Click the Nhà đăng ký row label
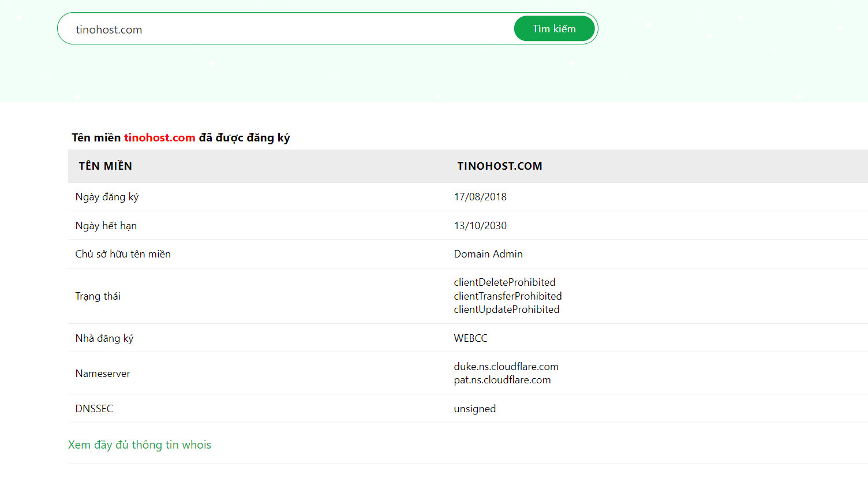Screen dimensions: 868x489 (x=104, y=338)
